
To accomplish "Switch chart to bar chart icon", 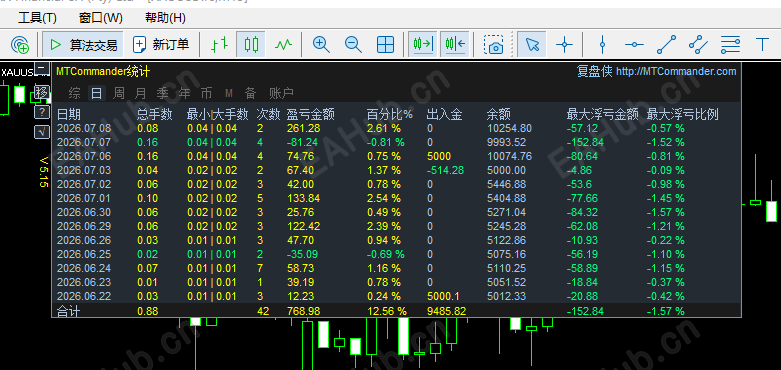I will coord(220,45).
